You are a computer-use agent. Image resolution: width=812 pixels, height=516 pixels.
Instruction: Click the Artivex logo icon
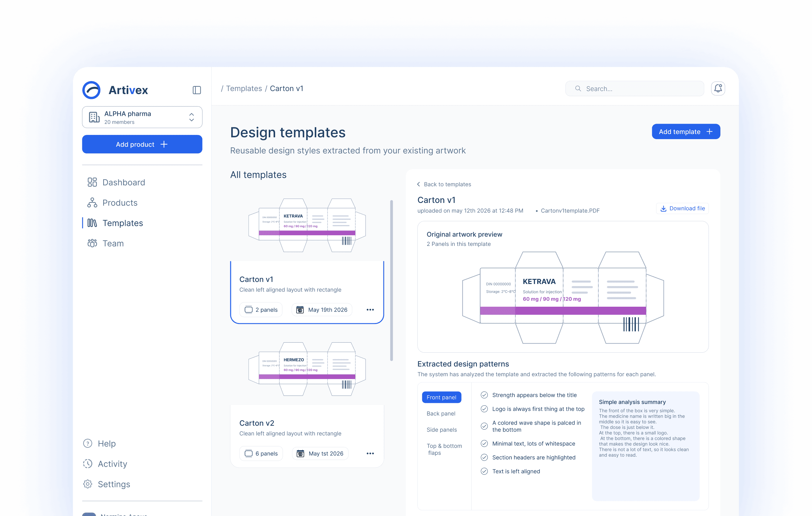click(91, 90)
